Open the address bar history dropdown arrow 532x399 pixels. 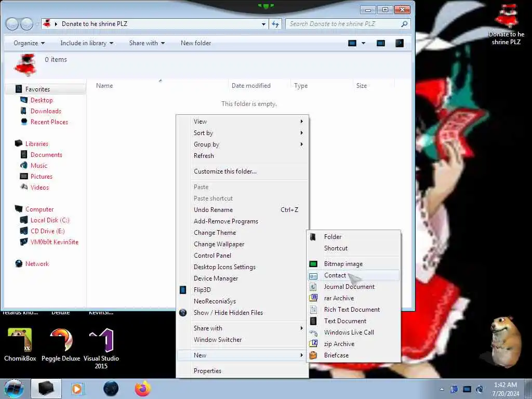coord(263,24)
